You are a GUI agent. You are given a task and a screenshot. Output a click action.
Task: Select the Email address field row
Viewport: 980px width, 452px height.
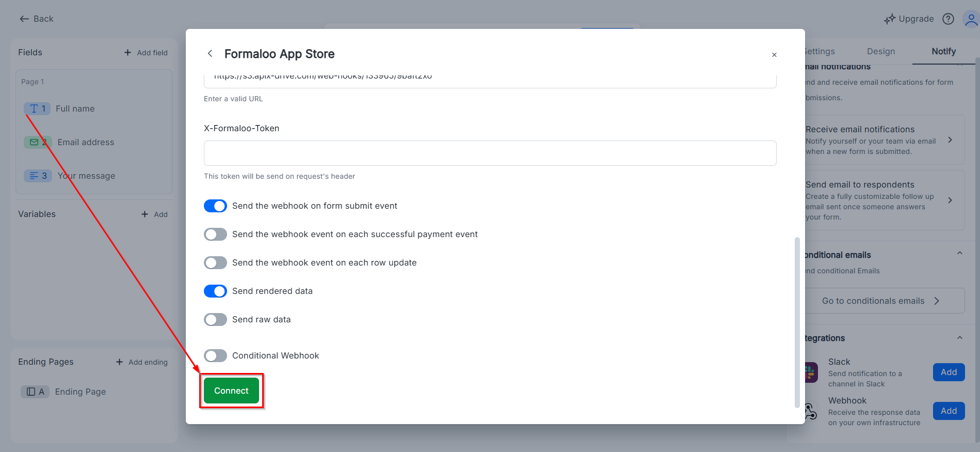pos(94,142)
